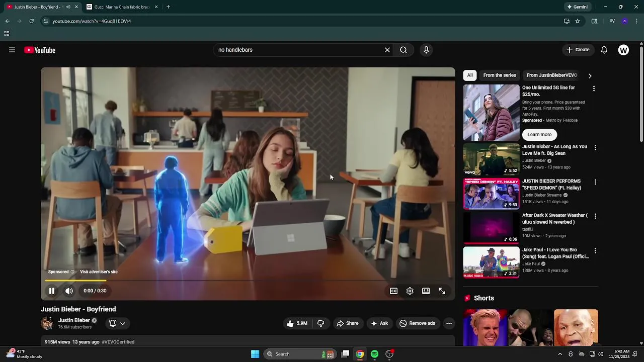This screenshot has height=362, width=644.
Task: Open options for After Dark video
Action: click(x=595, y=216)
